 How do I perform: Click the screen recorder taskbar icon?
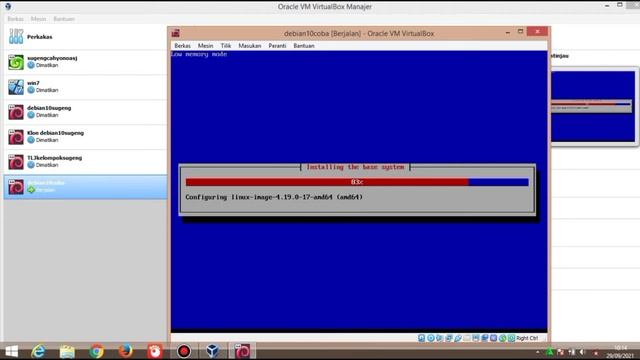pos(184,351)
